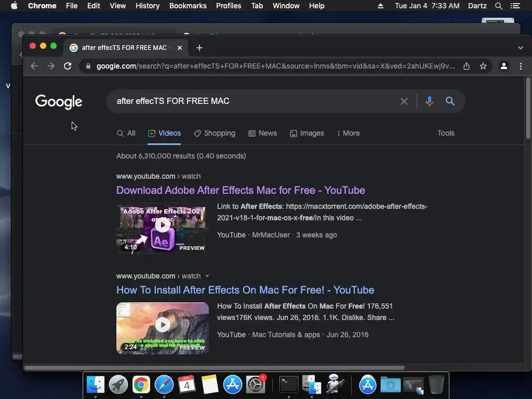This screenshot has width=532, height=399.
Task: Open 'Download Adobe After Effects Mac for Free' link
Action: point(241,190)
